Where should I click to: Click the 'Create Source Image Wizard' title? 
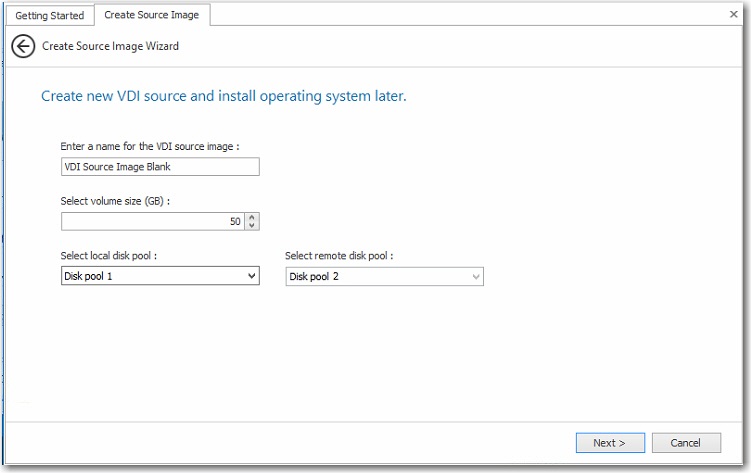tap(110, 46)
